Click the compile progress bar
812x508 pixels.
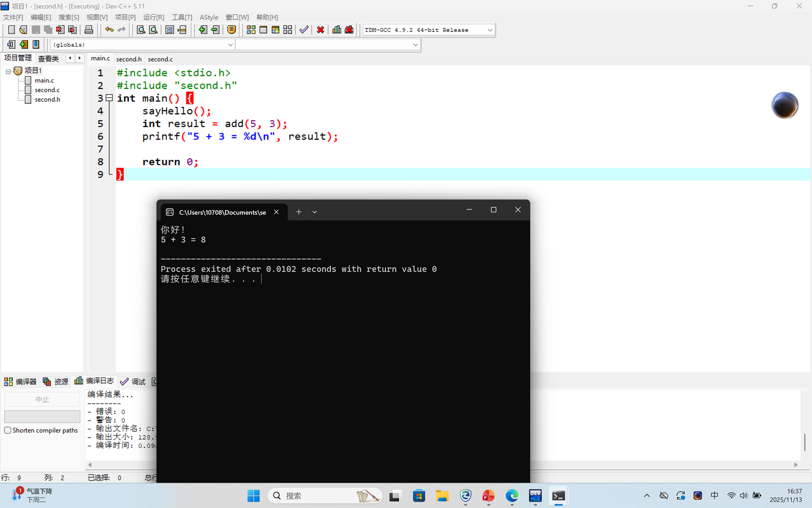[42, 416]
